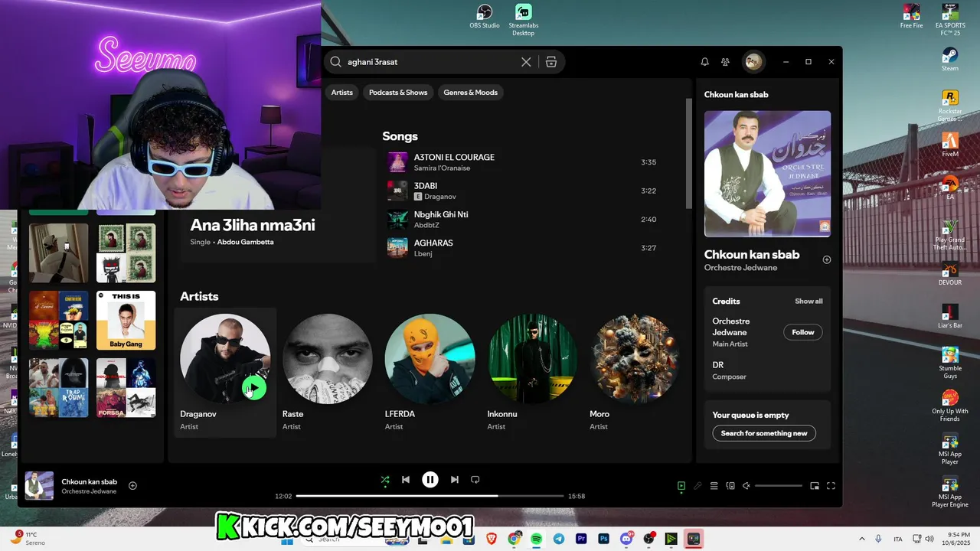Open the Stumble Guys desktop shortcut
This screenshot has height=551, width=980.
[950, 363]
